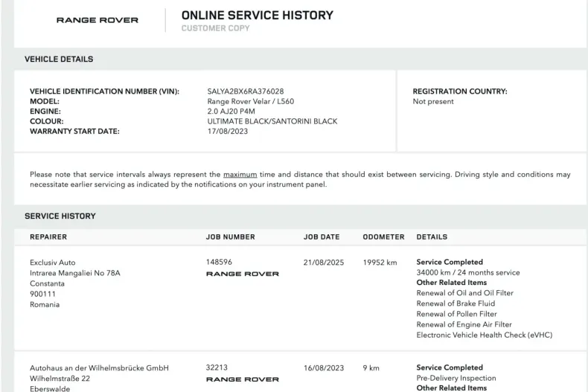588x392 pixels.
Task: Click the 'VEHICLE DETAILS' section header
Action: tap(59, 60)
